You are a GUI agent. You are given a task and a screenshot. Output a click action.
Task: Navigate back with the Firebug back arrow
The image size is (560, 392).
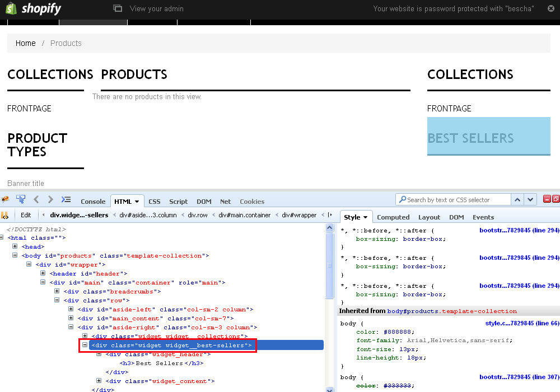coord(36,199)
